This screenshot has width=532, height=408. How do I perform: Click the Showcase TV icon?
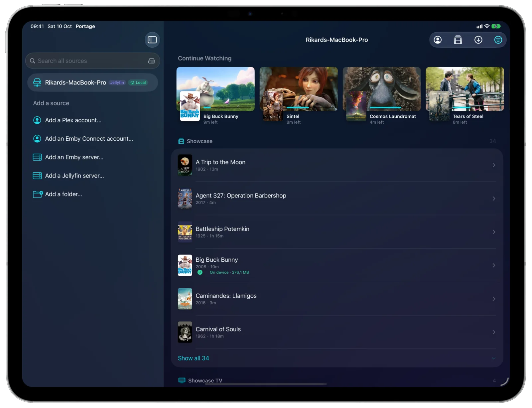182,380
